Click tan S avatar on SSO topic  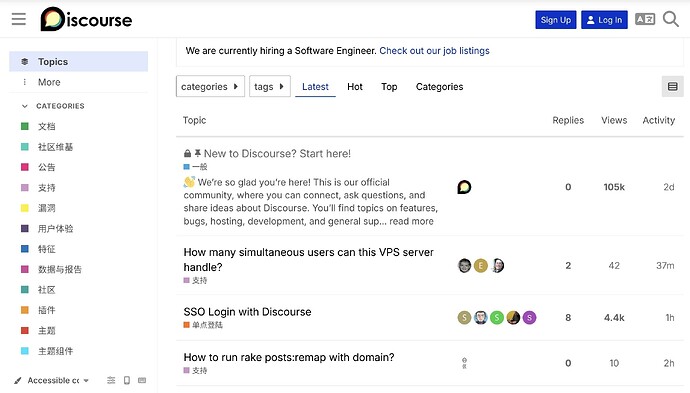[464, 317]
